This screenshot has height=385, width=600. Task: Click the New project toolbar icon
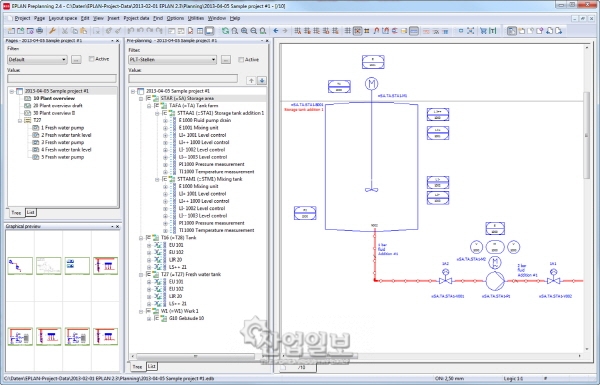11,31
